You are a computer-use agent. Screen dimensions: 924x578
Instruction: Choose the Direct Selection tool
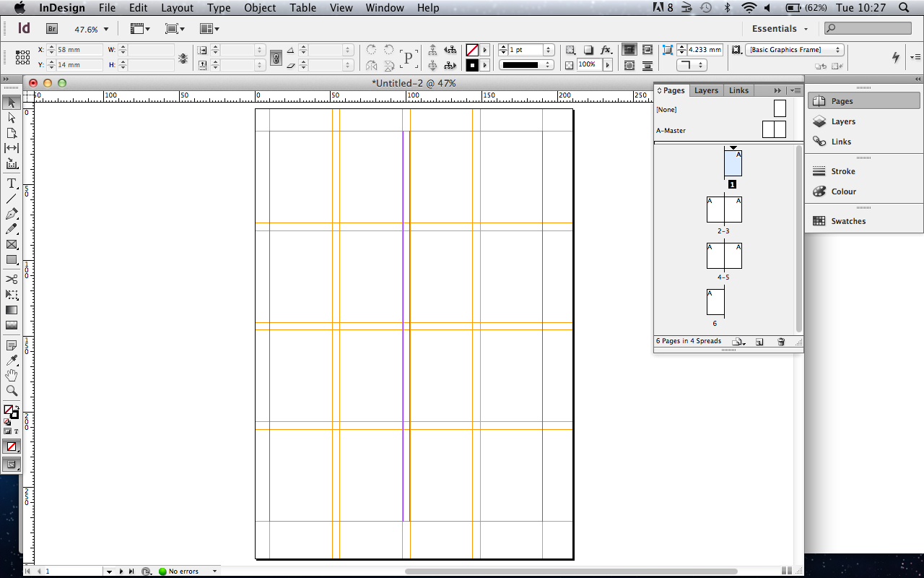coord(11,117)
